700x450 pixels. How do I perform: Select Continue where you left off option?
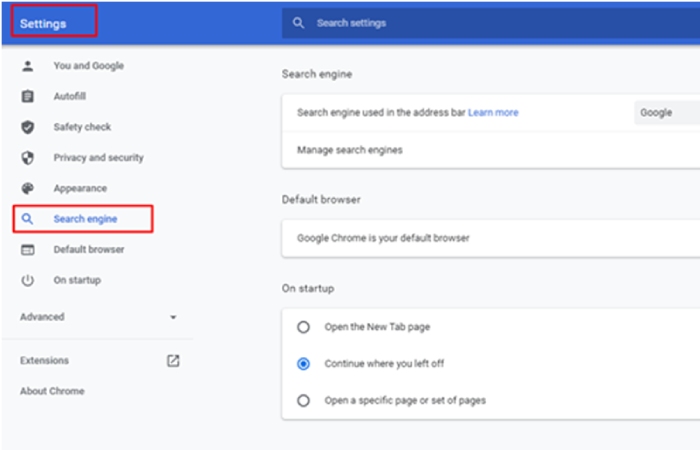pyautogui.click(x=304, y=364)
